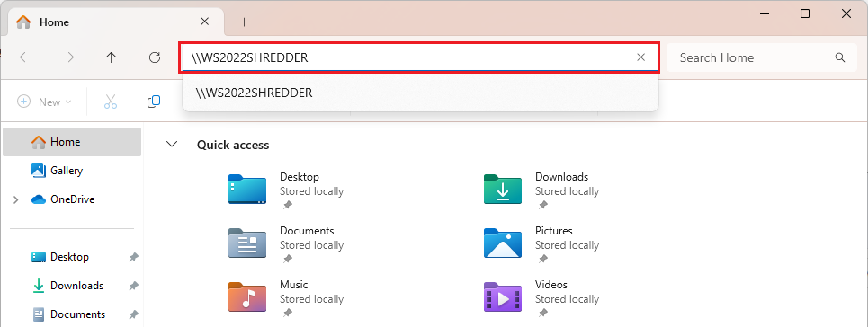Screen dimensions: 868x327
Task: Unpin Desktop using its sidebar pin icon
Action: point(133,257)
